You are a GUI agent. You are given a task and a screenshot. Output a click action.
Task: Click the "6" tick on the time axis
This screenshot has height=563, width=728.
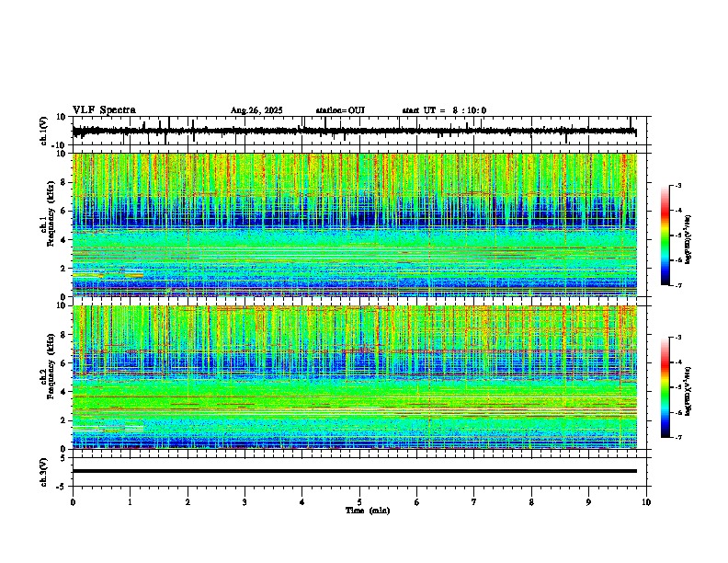coord(417,502)
